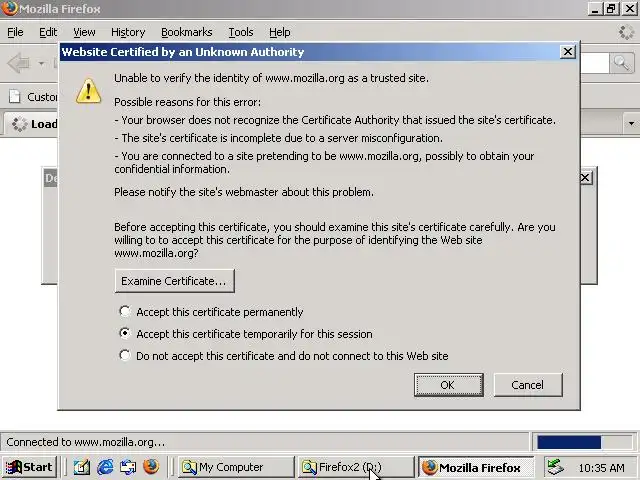Open the Windows Start menu

pyautogui.click(x=29, y=467)
